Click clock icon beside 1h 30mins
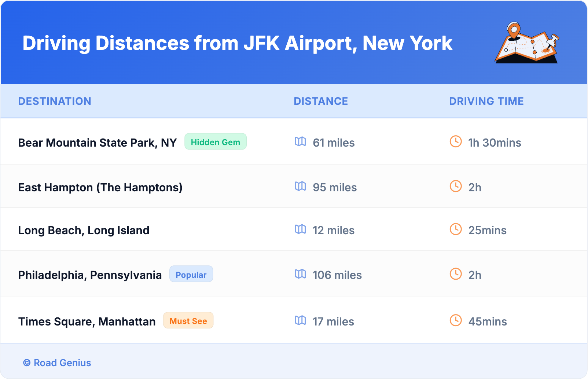This screenshot has width=588, height=379. tap(456, 141)
